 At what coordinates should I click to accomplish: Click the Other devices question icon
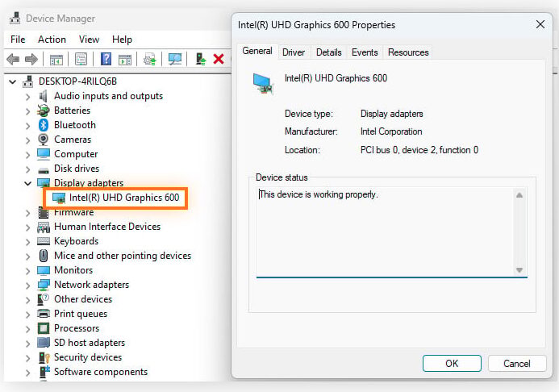(43, 299)
